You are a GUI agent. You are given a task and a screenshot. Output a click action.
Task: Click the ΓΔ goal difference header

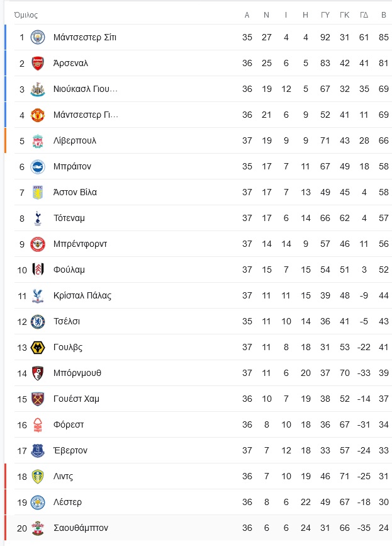click(x=364, y=15)
